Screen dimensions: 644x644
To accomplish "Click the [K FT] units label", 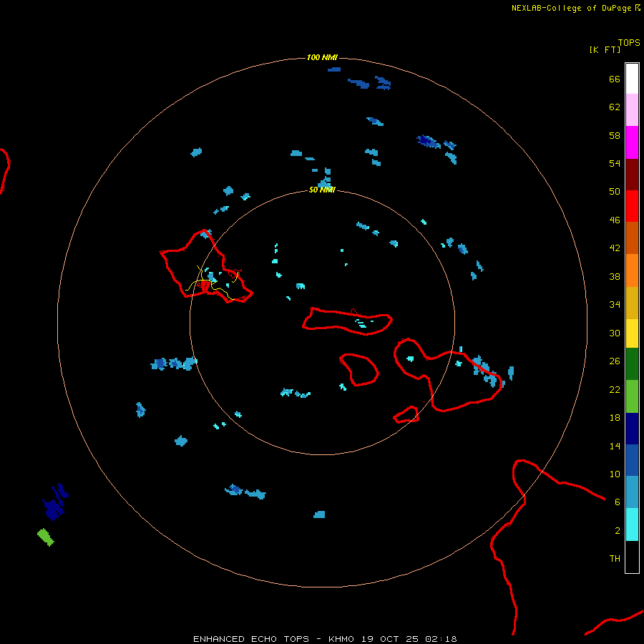I will click(x=605, y=49).
